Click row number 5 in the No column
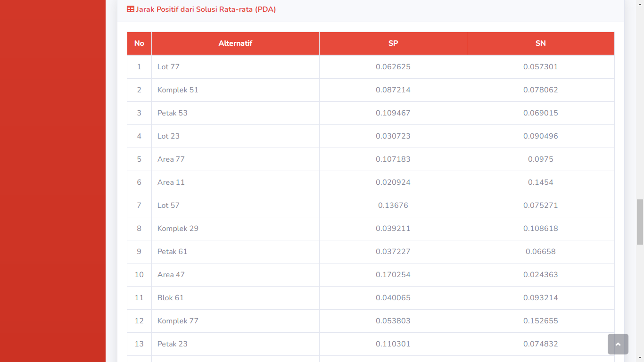This screenshot has width=644, height=362. pyautogui.click(x=139, y=159)
